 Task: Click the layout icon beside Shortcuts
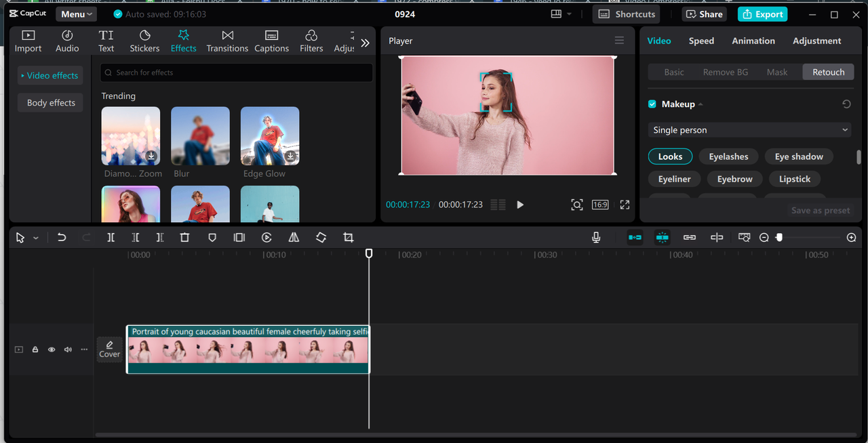coord(556,14)
